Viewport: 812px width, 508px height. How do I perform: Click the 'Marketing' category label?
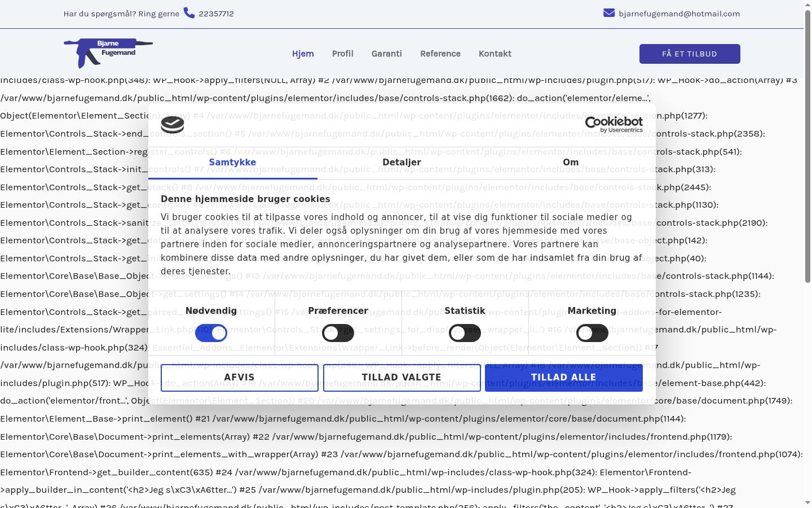(592, 311)
